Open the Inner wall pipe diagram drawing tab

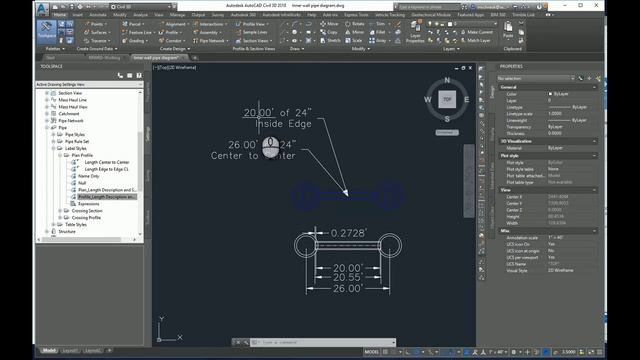(157, 58)
